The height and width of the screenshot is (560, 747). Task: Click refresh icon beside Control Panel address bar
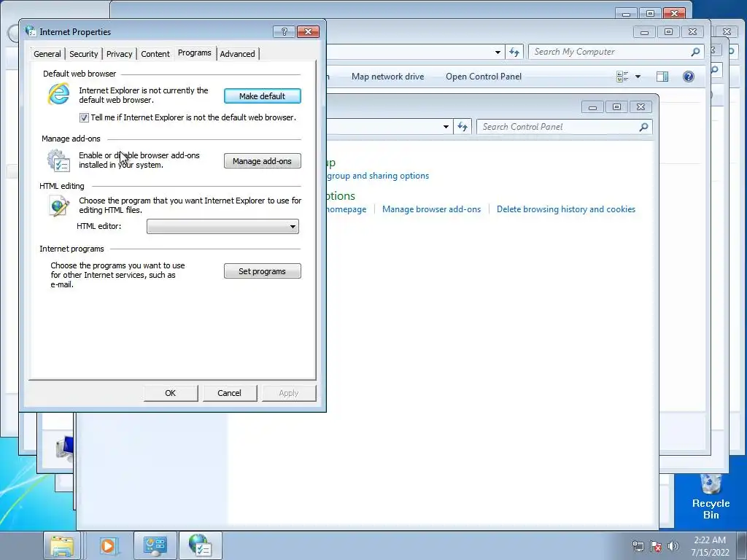point(462,127)
